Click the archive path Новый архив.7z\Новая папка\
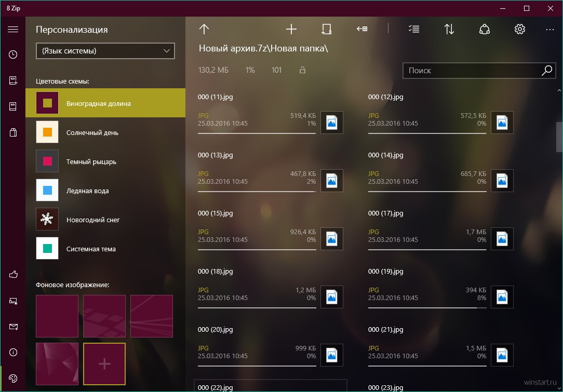Image resolution: width=563 pixels, height=392 pixels. pyautogui.click(x=263, y=48)
